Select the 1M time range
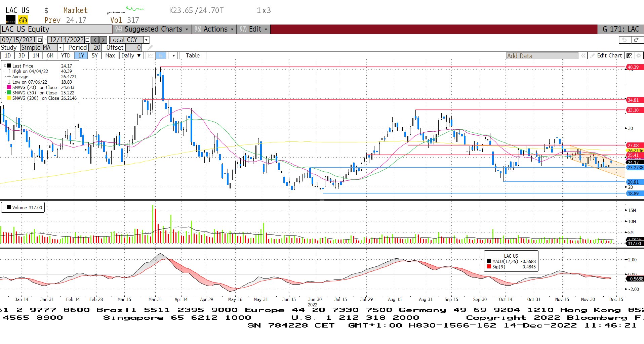The height and width of the screenshot is (344, 644). [x=36, y=55]
